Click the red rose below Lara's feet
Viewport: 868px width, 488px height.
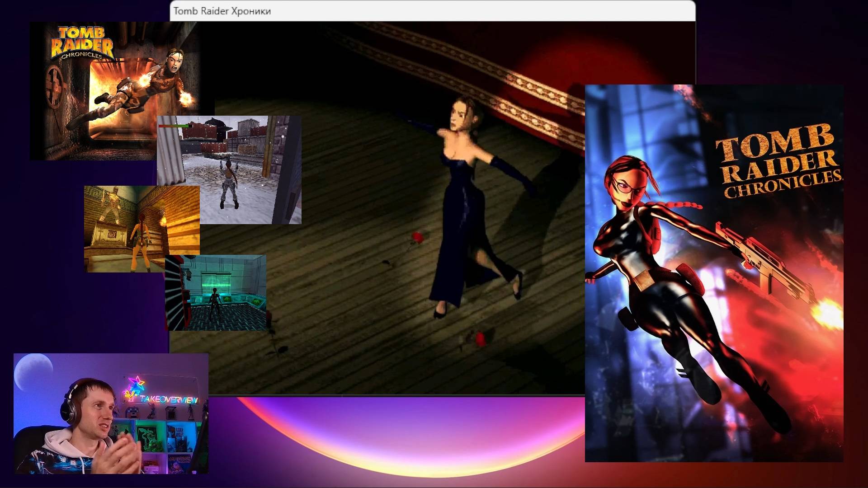pyautogui.click(x=480, y=339)
